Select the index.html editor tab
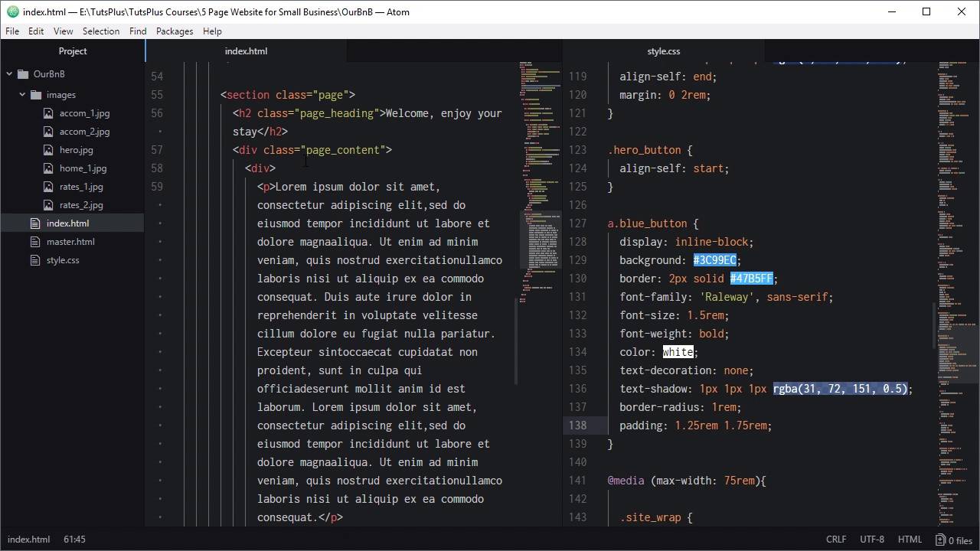 point(246,51)
